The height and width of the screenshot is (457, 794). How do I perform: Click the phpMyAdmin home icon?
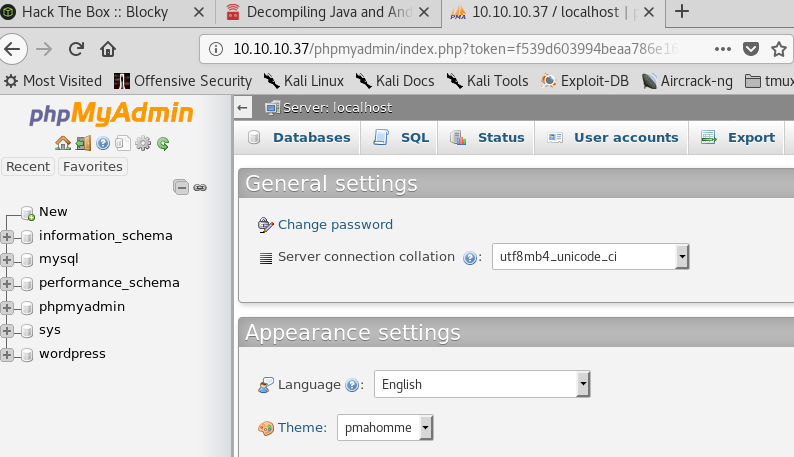62,143
